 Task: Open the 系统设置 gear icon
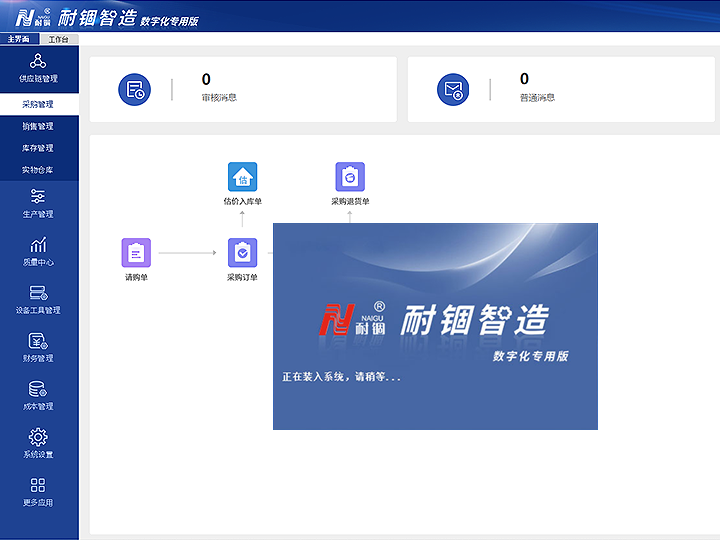(x=38, y=437)
